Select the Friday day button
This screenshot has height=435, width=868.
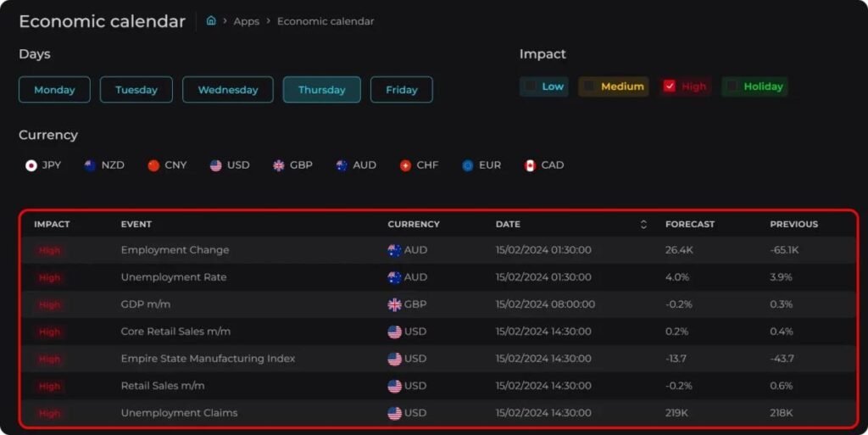coord(401,90)
